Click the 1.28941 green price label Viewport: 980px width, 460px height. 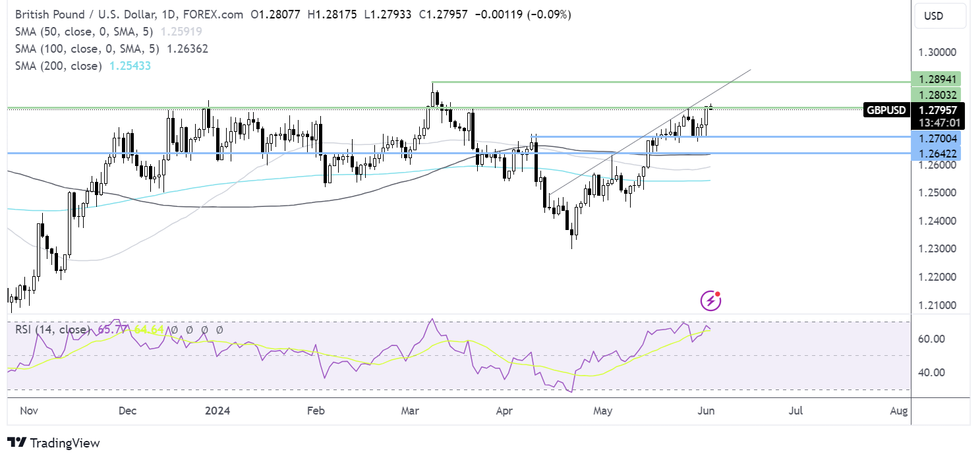click(x=936, y=78)
